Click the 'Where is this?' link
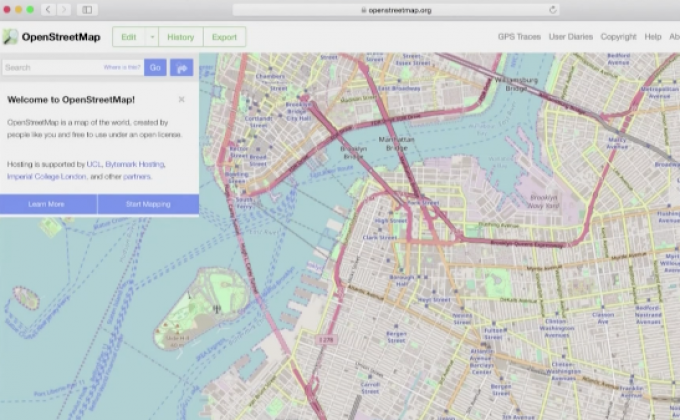The width and height of the screenshot is (680, 420). click(121, 68)
